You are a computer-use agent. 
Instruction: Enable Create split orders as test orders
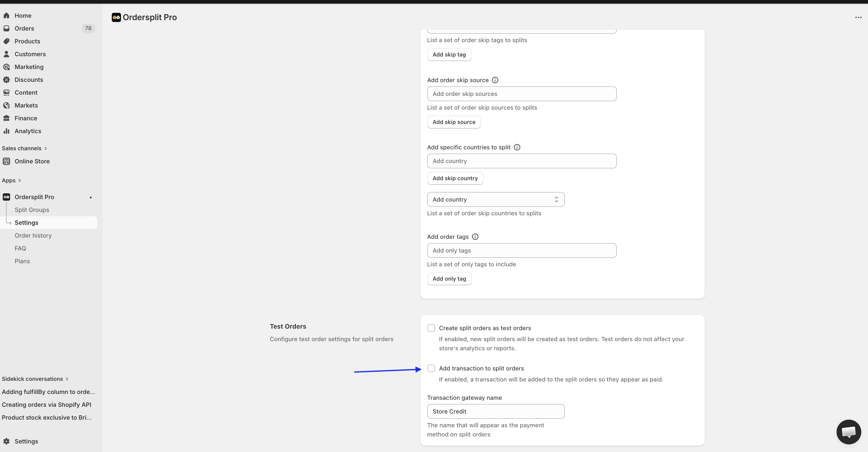click(x=431, y=328)
